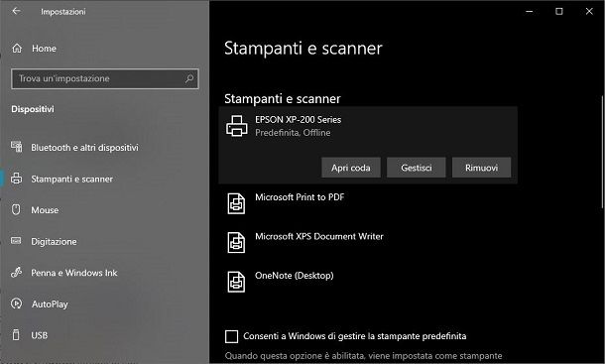Click the Microsoft Print to PDF icon
The image size is (605, 364).
(x=236, y=203)
